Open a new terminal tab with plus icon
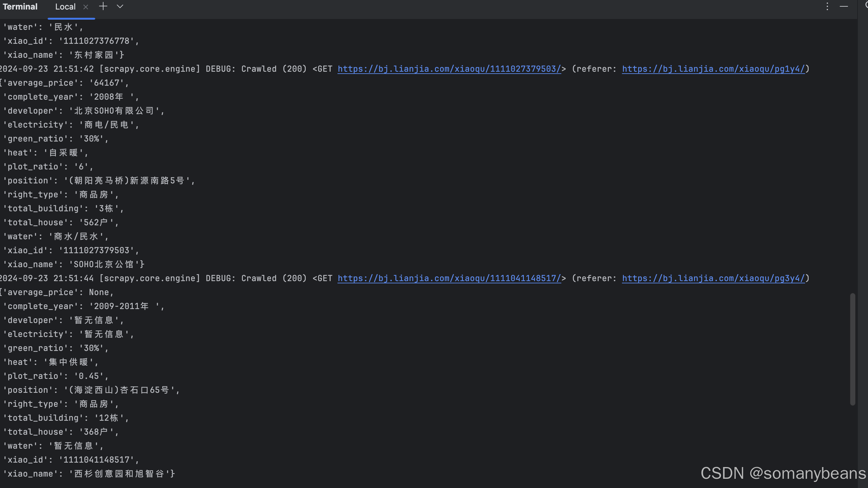 103,6
